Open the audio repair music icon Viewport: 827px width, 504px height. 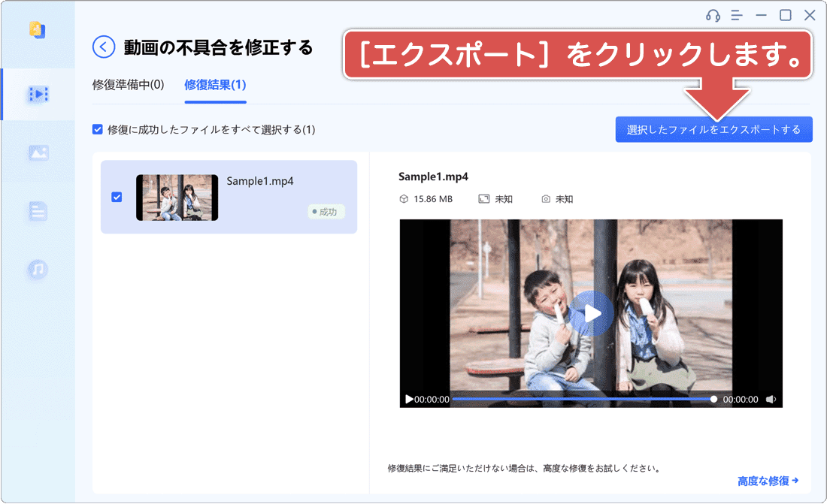click(38, 269)
